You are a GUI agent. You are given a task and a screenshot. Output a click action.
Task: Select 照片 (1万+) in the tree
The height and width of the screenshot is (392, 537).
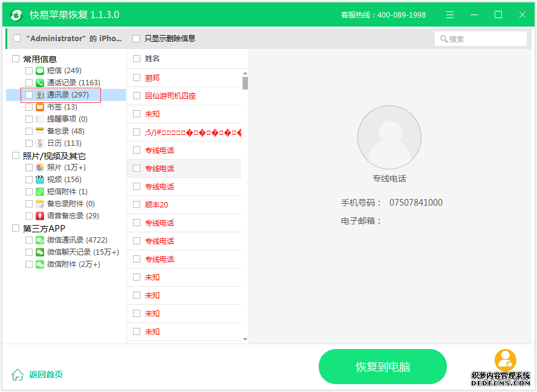(x=67, y=168)
